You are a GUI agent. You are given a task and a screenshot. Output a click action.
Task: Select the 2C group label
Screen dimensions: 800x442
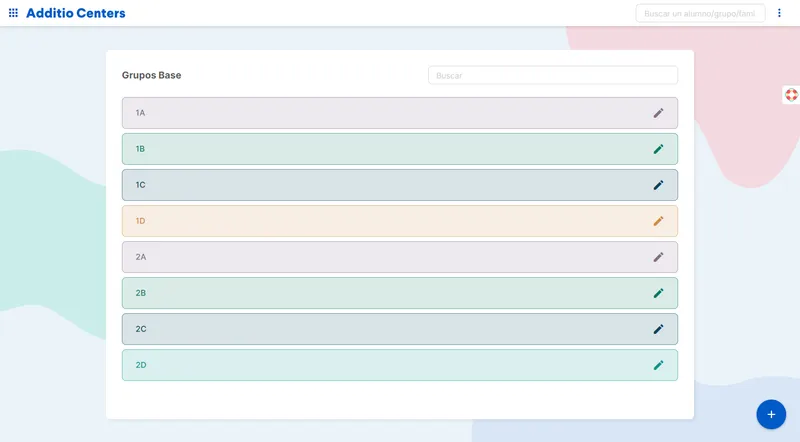pyautogui.click(x=141, y=329)
